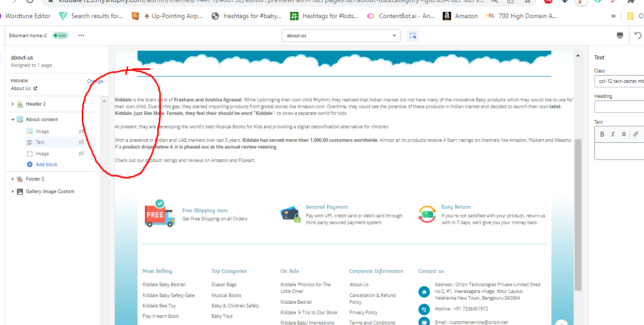Expand the Footer 2 section

coord(13,179)
